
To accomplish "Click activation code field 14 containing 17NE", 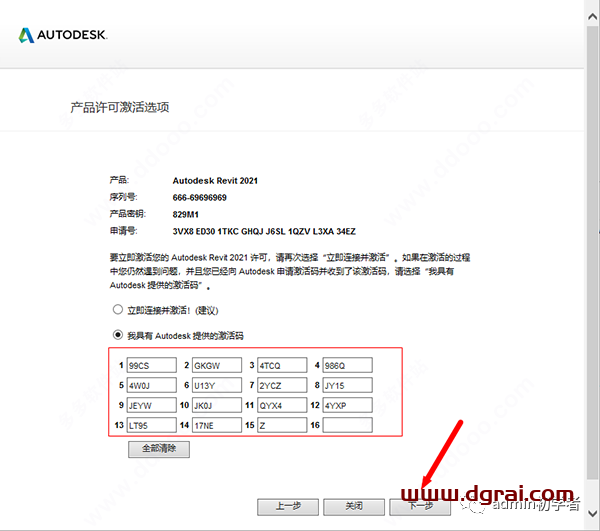I will [217, 425].
